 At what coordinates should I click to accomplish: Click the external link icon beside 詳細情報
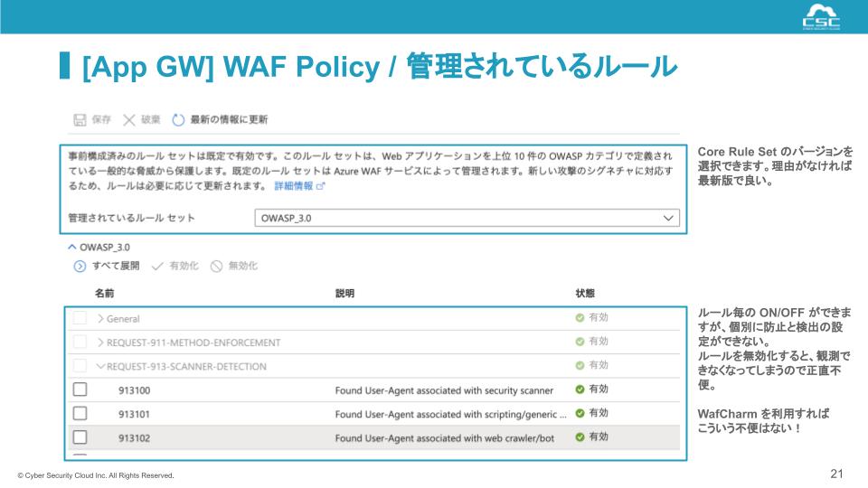(x=320, y=186)
